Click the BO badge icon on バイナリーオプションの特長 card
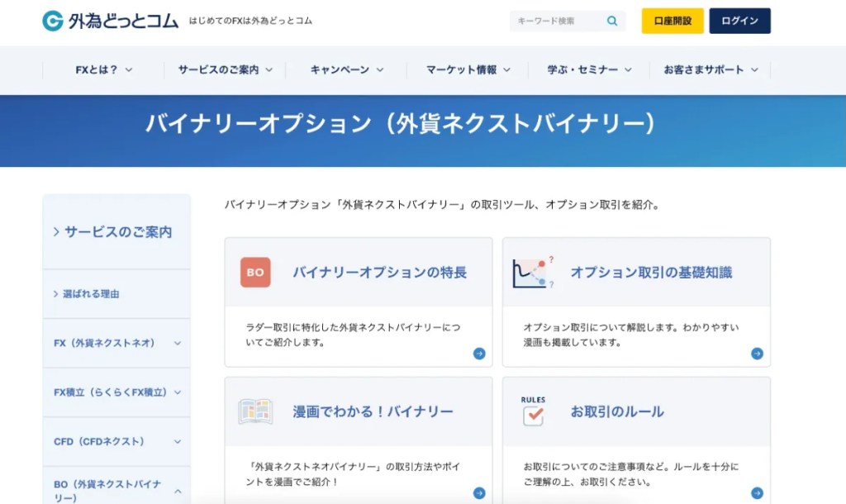Screen dimensions: 846x504 click(254, 270)
